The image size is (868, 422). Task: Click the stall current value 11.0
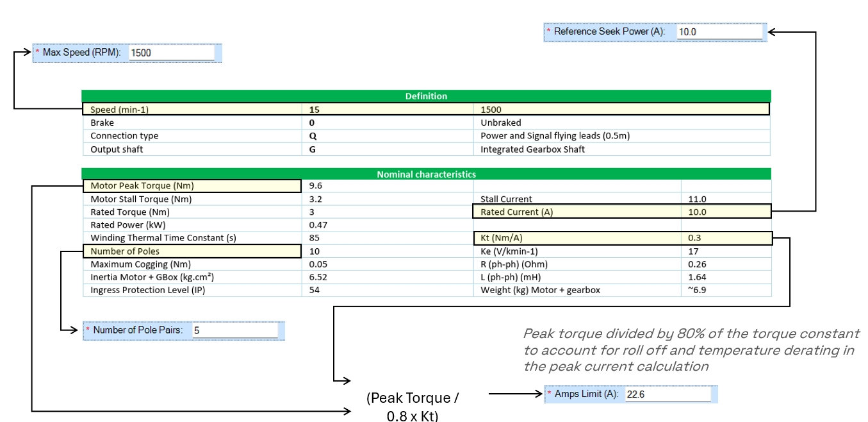click(697, 199)
